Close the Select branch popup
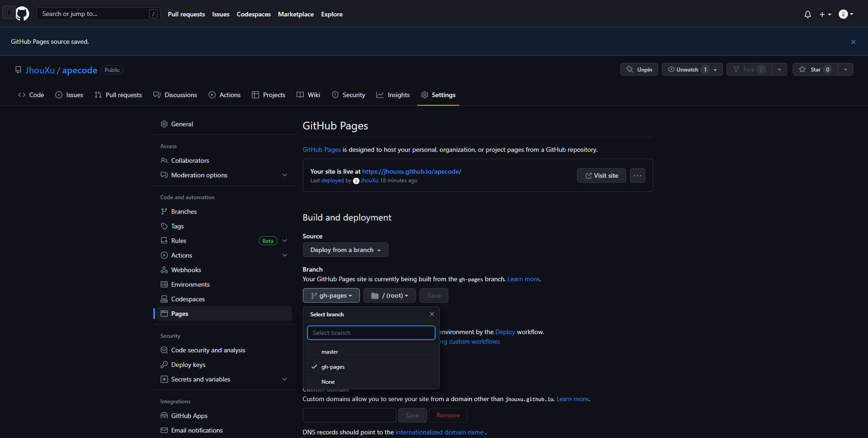 click(432, 314)
